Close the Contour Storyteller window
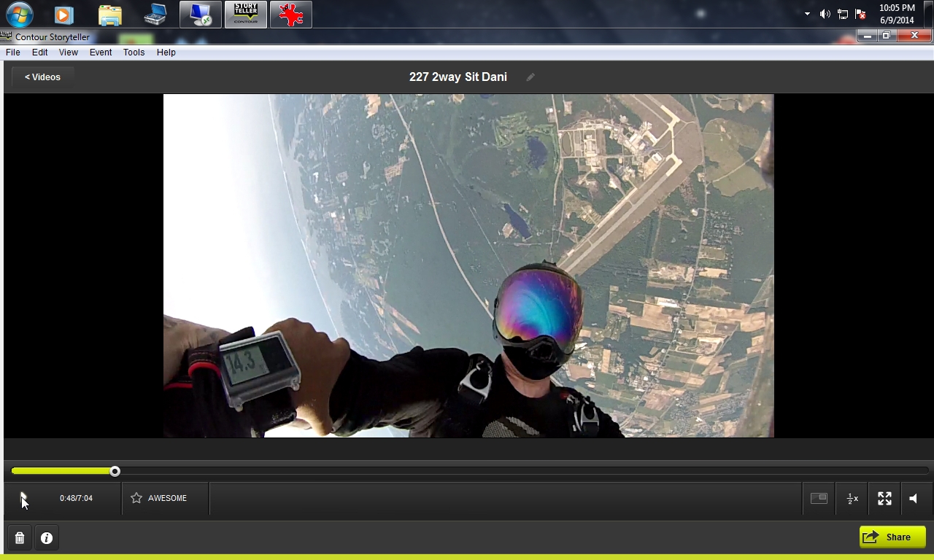Image resolution: width=934 pixels, height=560 pixels. click(x=914, y=36)
